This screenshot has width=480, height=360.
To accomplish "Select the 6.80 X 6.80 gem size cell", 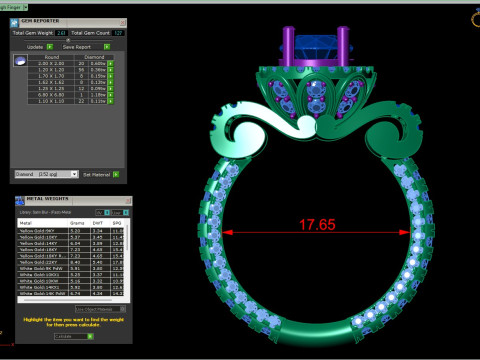I will click(51, 95).
